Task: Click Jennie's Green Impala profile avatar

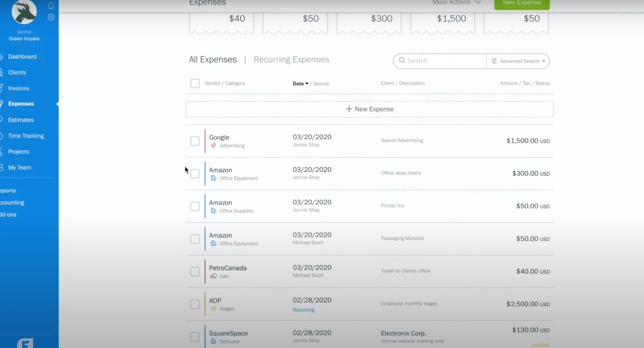Action: point(24,12)
